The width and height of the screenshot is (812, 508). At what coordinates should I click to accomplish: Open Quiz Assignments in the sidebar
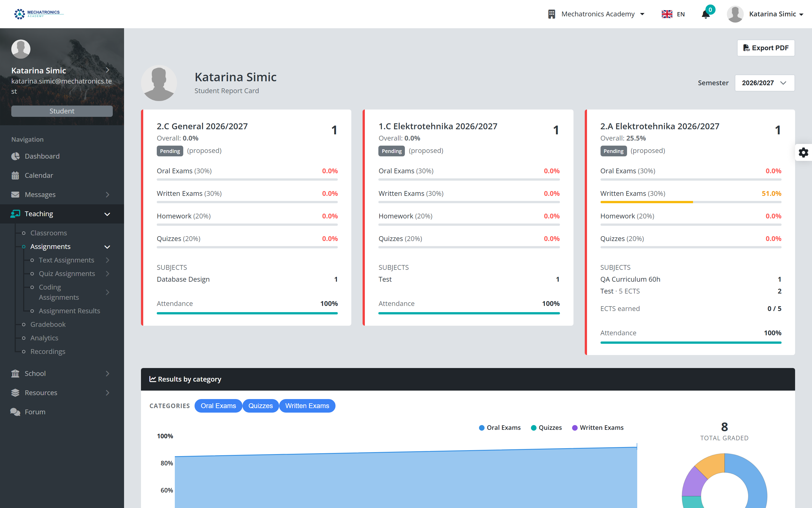[x=67, y=273]
